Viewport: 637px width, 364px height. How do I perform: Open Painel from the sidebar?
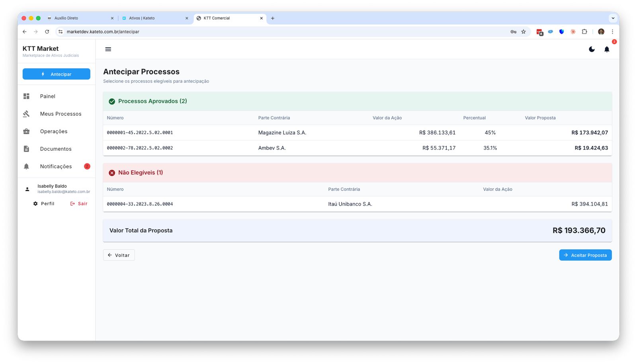[47, 96]
